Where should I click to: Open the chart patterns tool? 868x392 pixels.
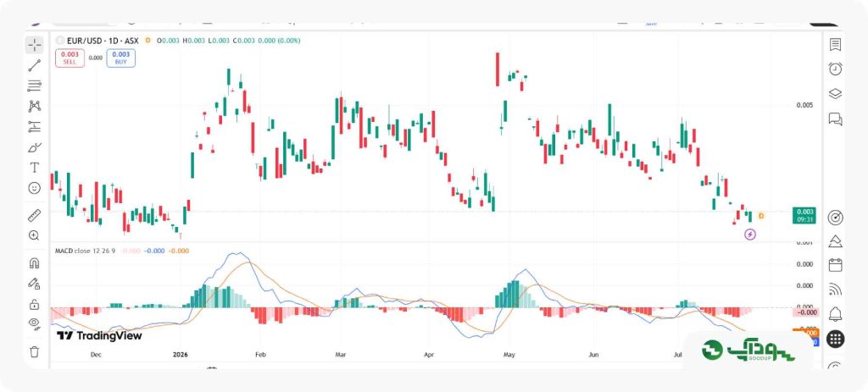tap(34, 106)
